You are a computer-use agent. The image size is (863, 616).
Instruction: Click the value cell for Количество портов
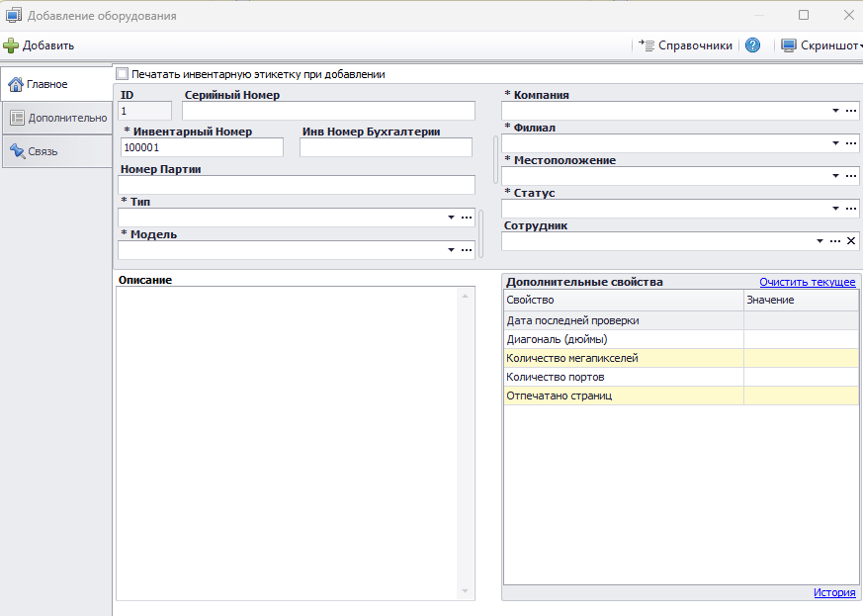(802, 377)
